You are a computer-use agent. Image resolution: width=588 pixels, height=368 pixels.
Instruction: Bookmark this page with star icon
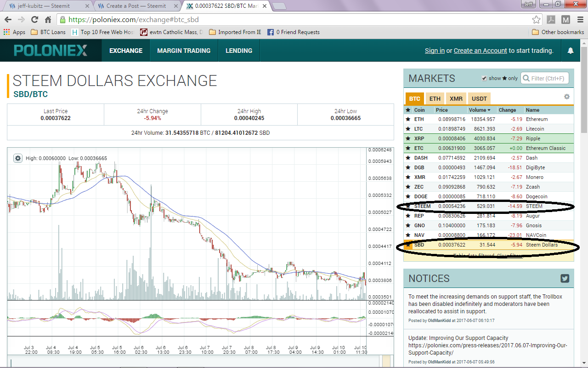(536, 20)
